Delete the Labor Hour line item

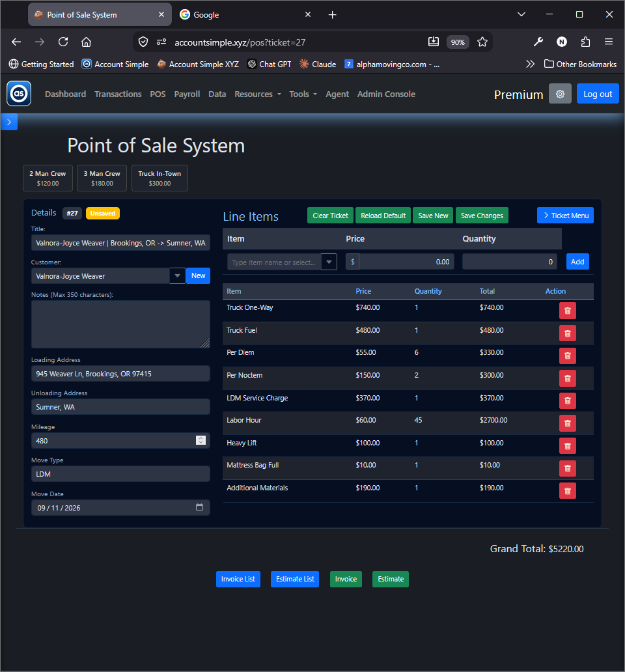click(x=567, y=423)
